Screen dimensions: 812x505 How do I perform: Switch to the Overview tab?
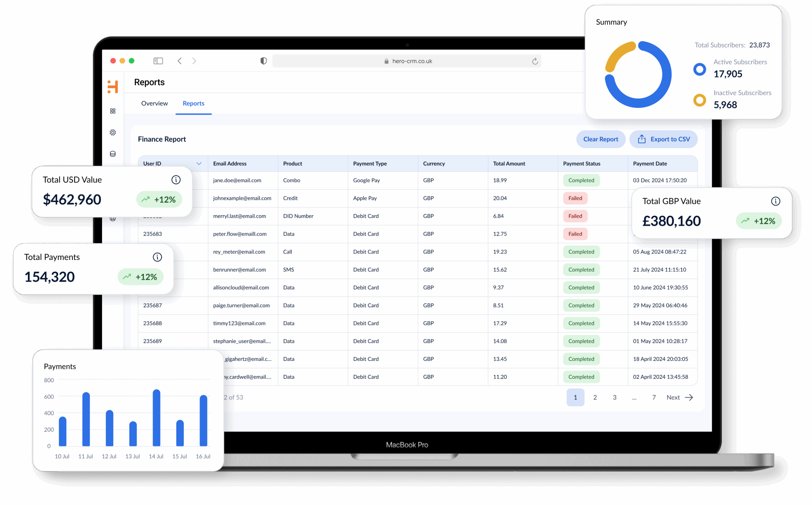coord(154,103)
